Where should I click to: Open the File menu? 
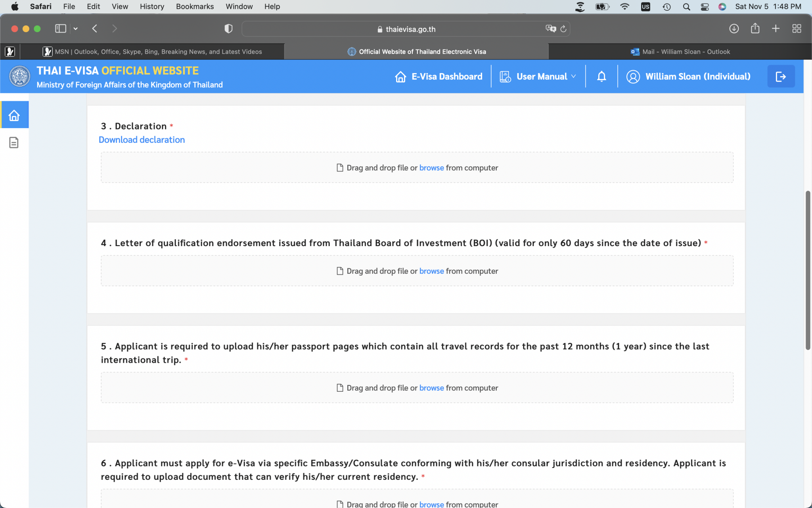pyautogui.click(x=69, y=6)
